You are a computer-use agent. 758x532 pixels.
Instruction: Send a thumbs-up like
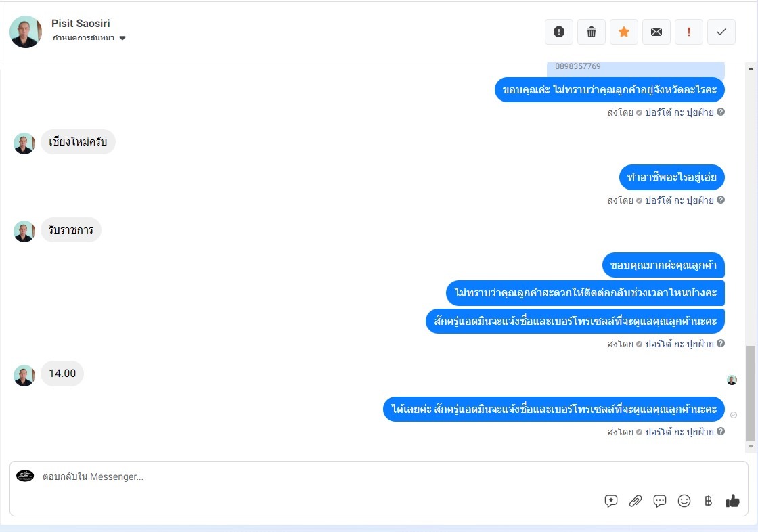pyautogui.click(x=732, y=501)
